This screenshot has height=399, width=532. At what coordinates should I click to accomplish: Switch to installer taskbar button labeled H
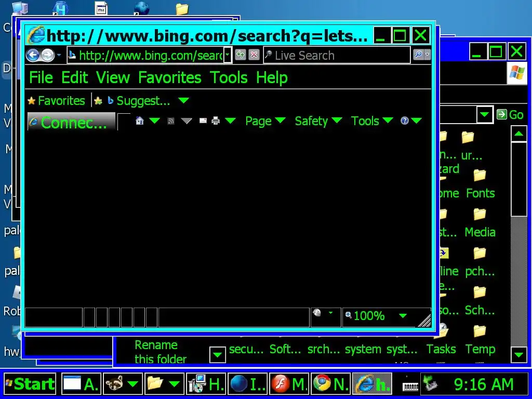[206, 384]
